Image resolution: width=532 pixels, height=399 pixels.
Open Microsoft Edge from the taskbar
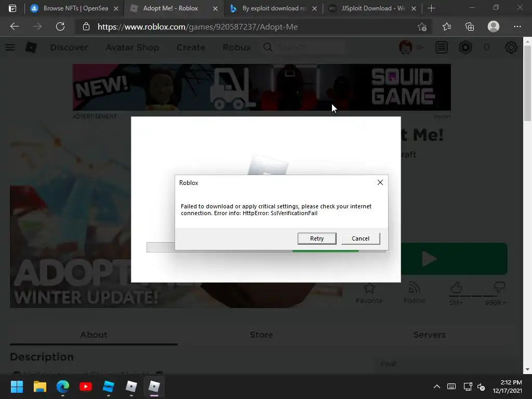(63, 387)
